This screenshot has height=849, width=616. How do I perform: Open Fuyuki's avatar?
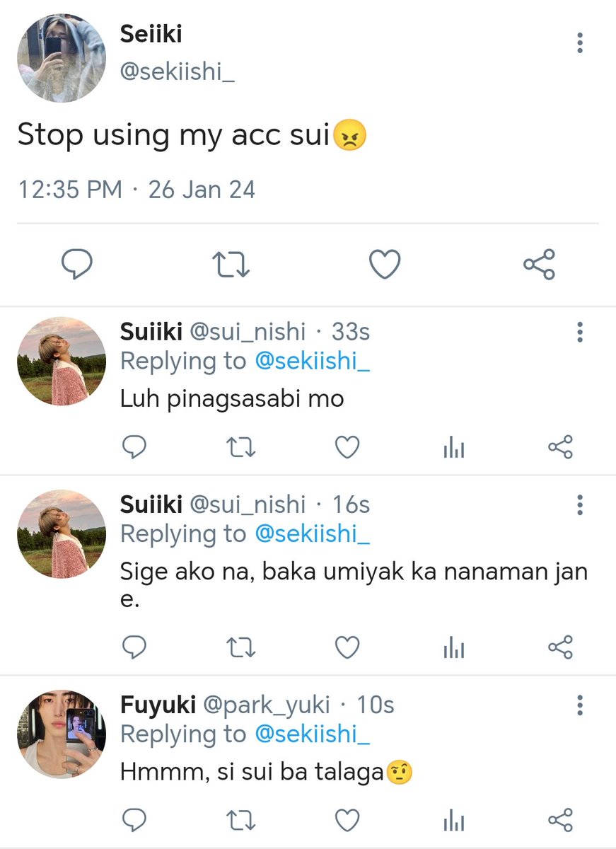click(62, 735)
